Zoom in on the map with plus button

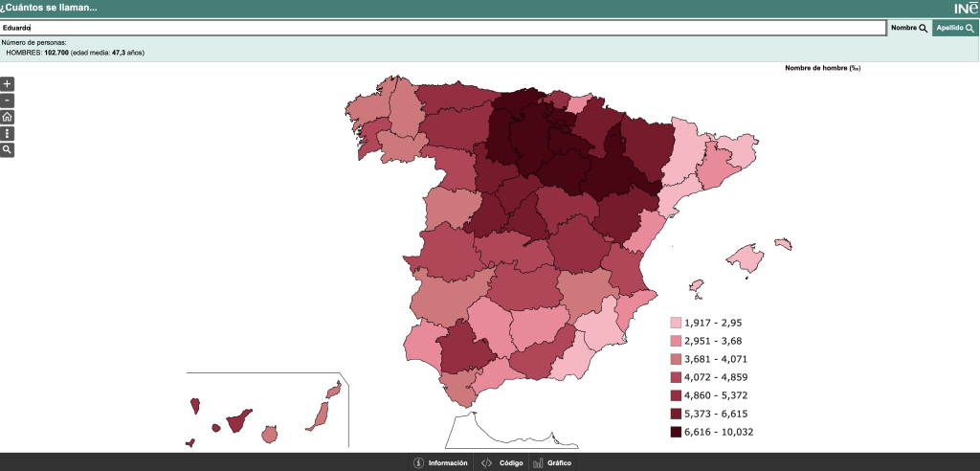(x=8, y=84)
